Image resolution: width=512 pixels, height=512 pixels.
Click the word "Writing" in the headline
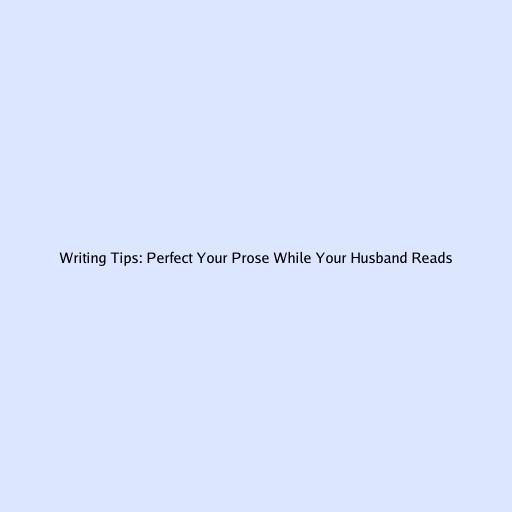pyautogui.click(x=83, y=259)
